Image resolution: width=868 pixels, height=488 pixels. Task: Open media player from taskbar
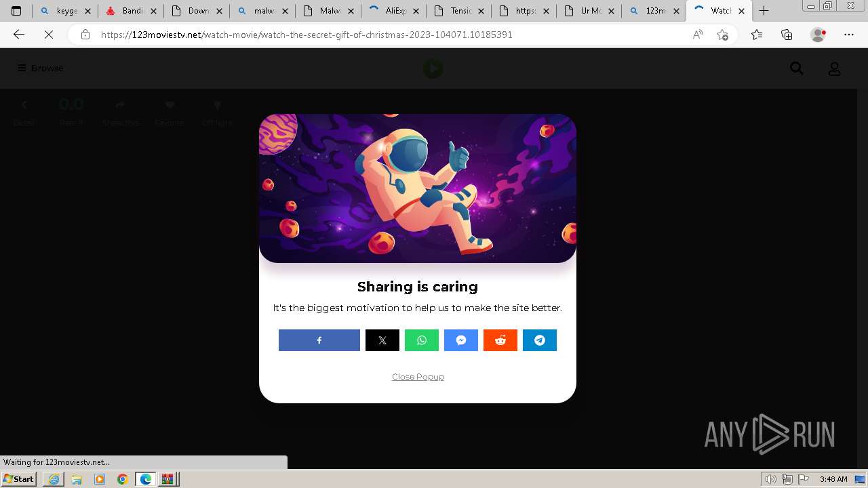coord(100,479)
